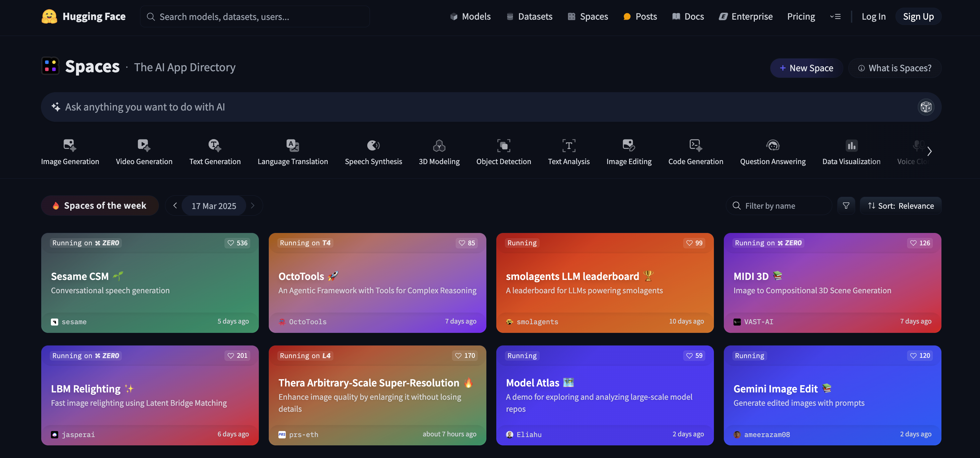Open the Speech Synthesis category
Image resolution: width=980 pixels, height=458 pixels.
(373, 152)
